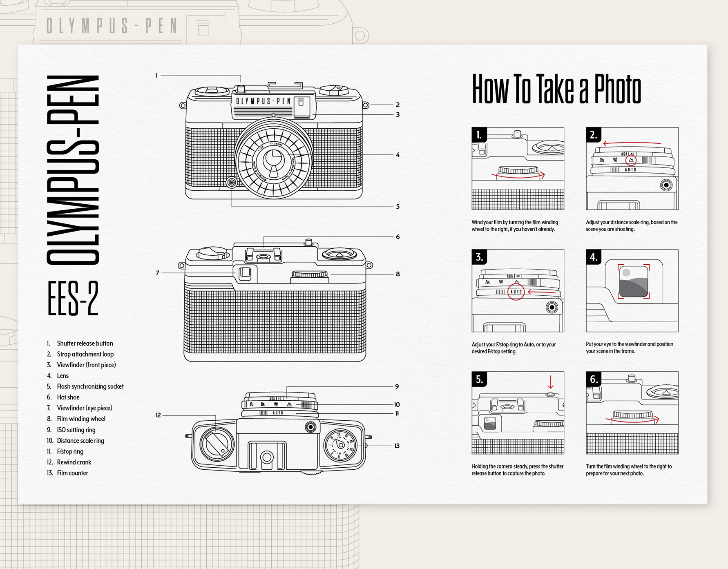
Task: Click the "EES-2" model name text
Action: tap(73, 299)
